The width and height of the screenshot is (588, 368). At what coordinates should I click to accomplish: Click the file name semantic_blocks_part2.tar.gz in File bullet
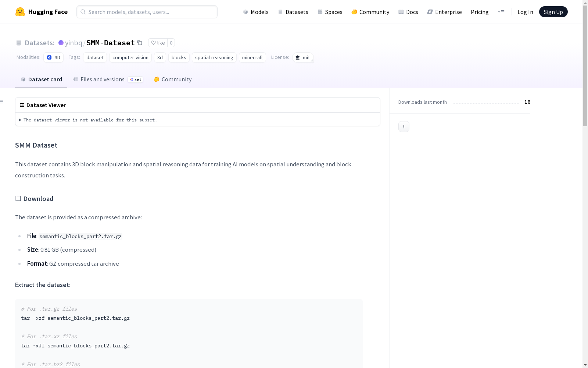point(80,236)
